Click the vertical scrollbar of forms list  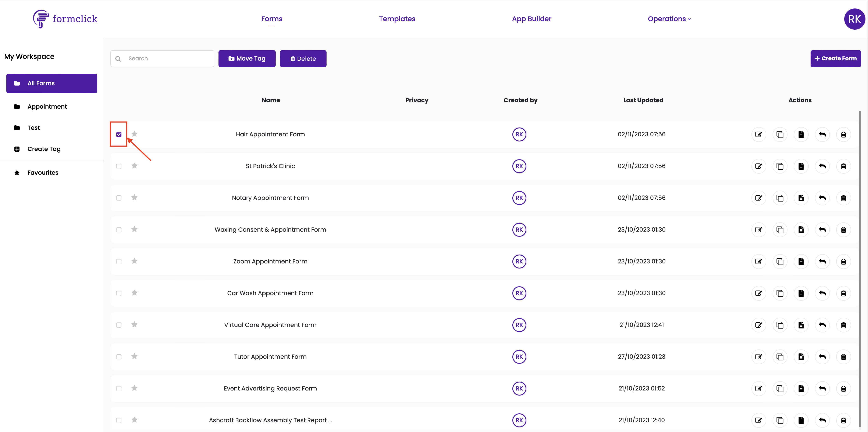point(860,269)
